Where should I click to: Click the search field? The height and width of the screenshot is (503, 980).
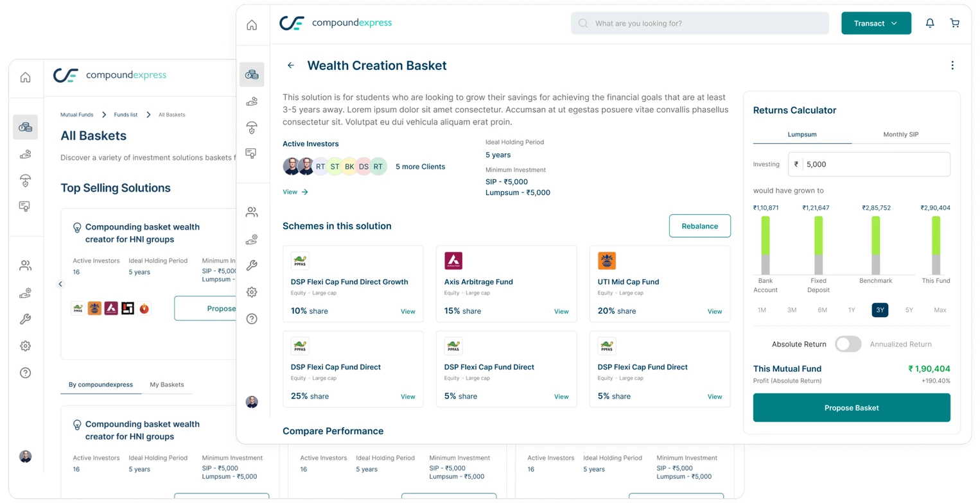tap(700, 23)
